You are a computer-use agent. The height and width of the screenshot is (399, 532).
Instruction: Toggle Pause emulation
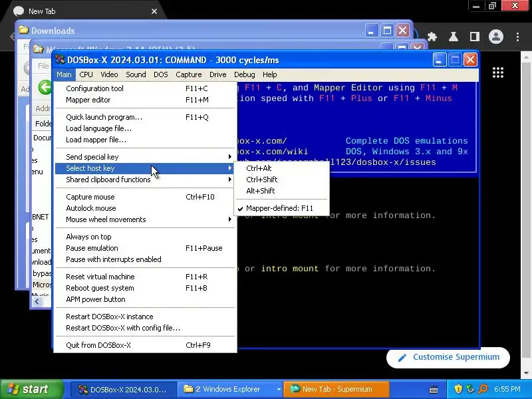click(145, 248)
